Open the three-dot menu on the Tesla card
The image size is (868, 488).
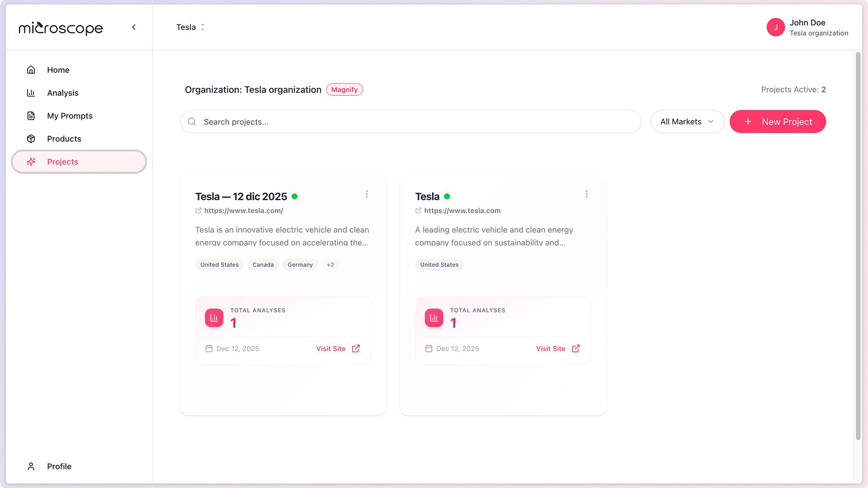586,194
